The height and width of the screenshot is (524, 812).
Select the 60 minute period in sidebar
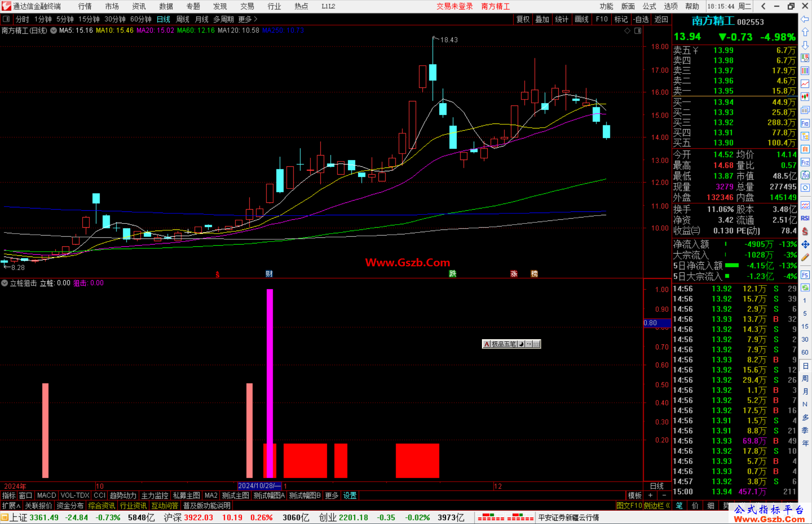pyautogui.click(x=805, y=352)
